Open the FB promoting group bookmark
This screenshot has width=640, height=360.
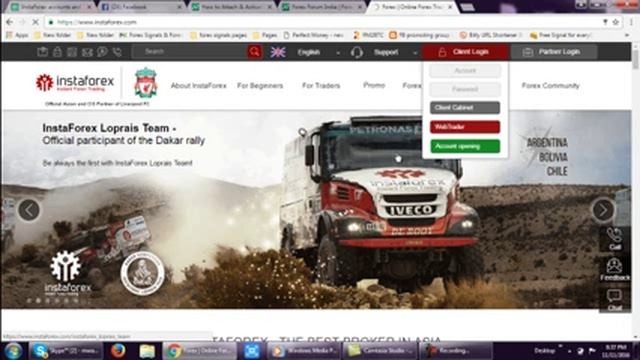420,36
